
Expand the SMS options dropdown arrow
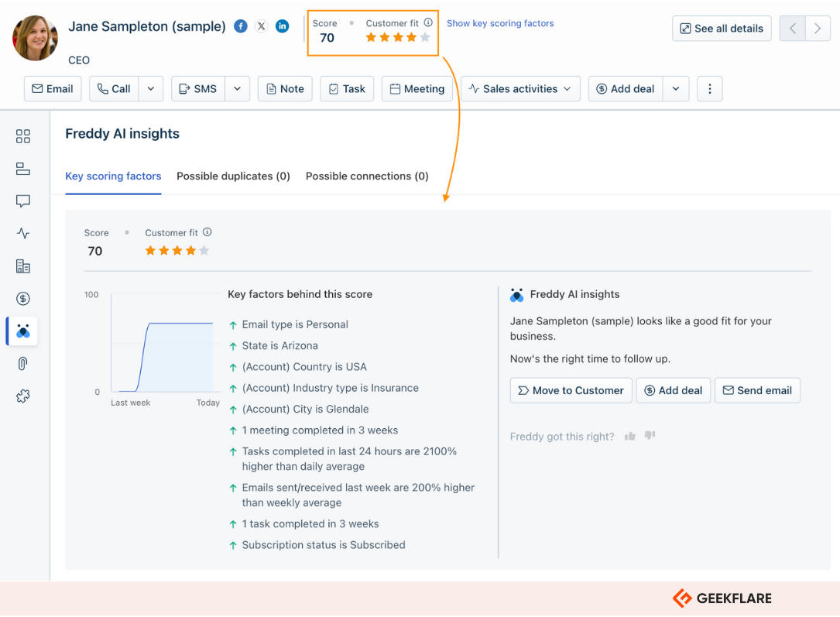pos(238,89)
